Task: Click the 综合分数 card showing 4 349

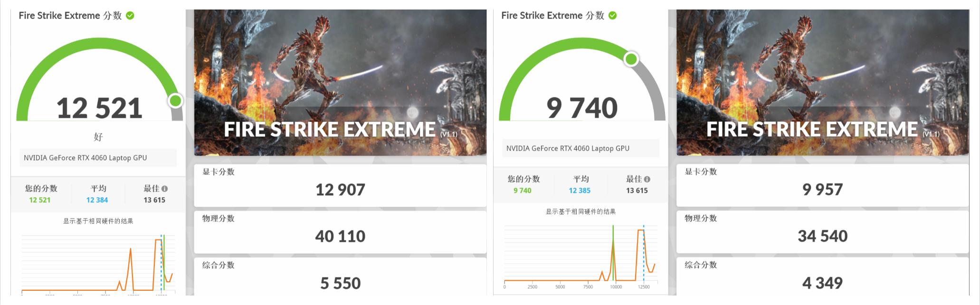Action: tap(822, 278)
